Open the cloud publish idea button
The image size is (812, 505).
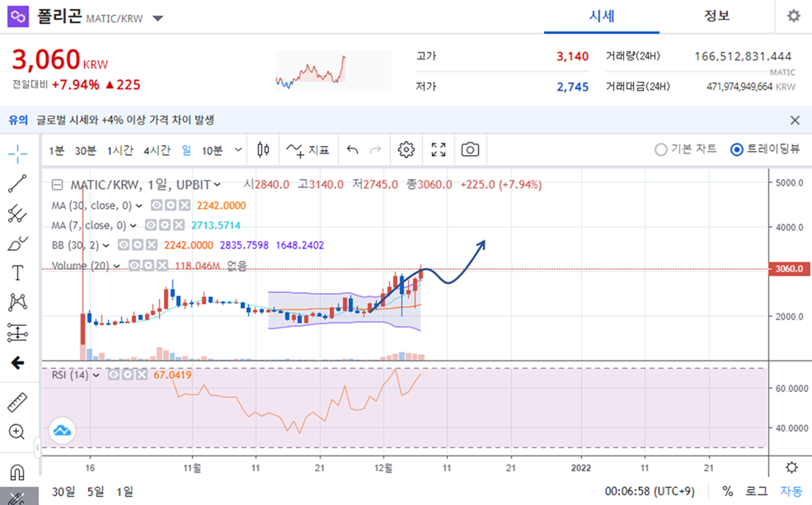[62, 431]
